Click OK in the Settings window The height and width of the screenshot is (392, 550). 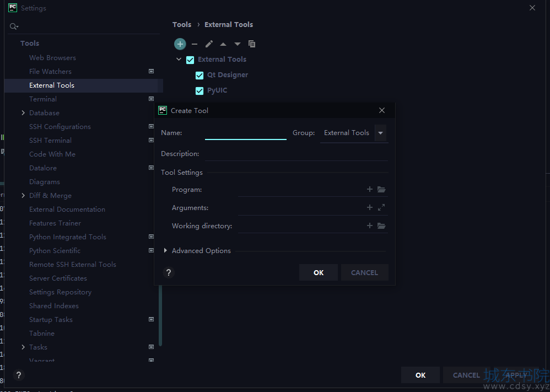(x=420, y=375)
